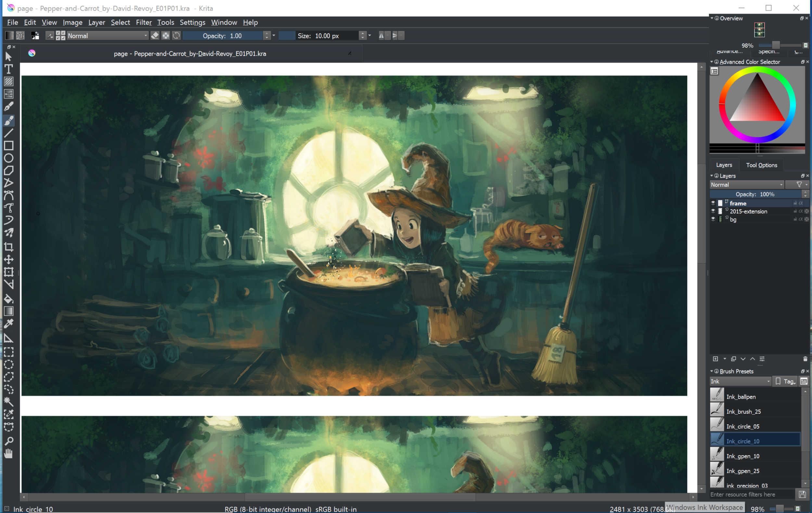812x513 pixels.
Task: Hide the 2015-extension layer via its eye
Action: click(x=713, y=211)
